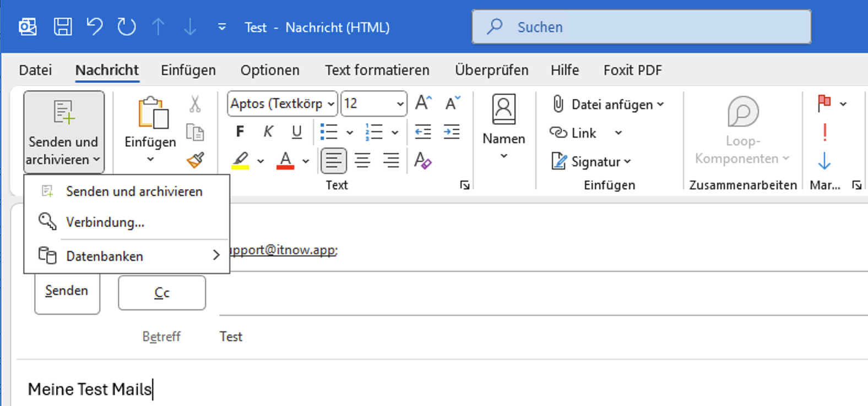The width and height of the screenshot is (868, 406).
Task: Click the Save disk icon in title bar
Action: (x=62, y=27)
